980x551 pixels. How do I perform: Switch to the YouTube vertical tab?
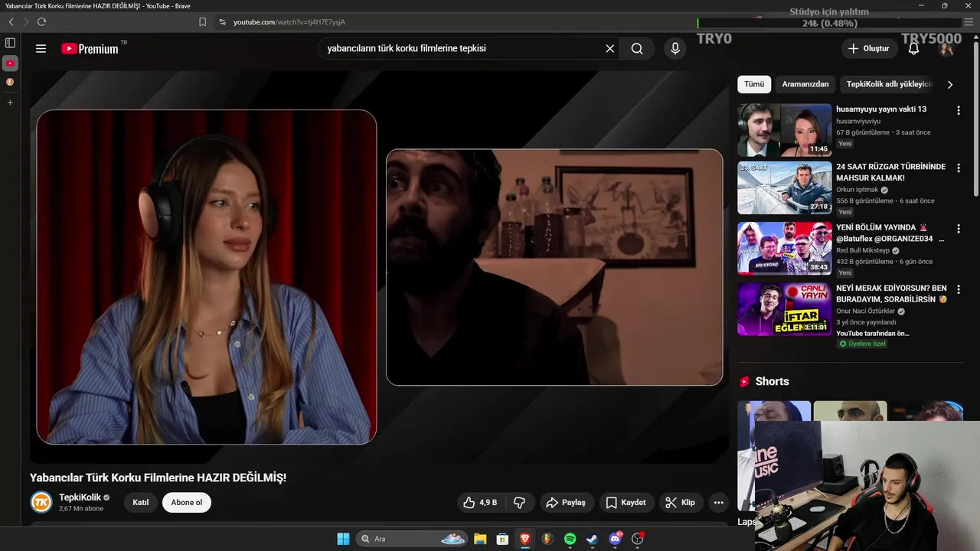[x=10, y=63]
